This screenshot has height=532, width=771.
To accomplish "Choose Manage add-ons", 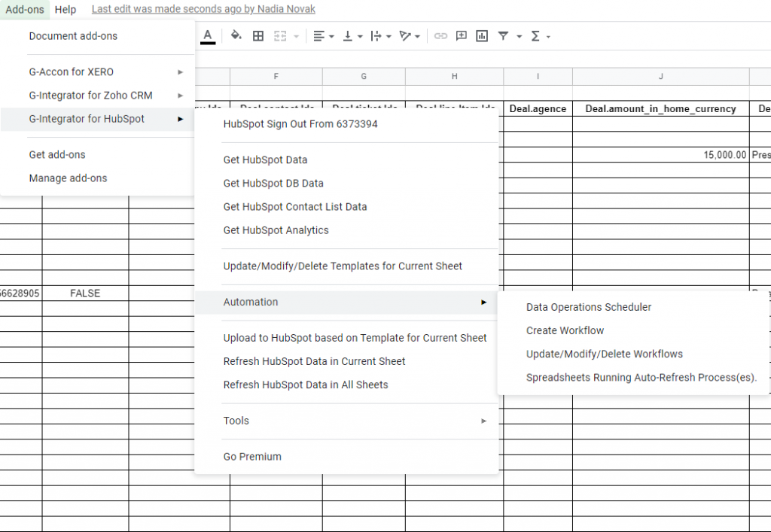I will (97, 178).
